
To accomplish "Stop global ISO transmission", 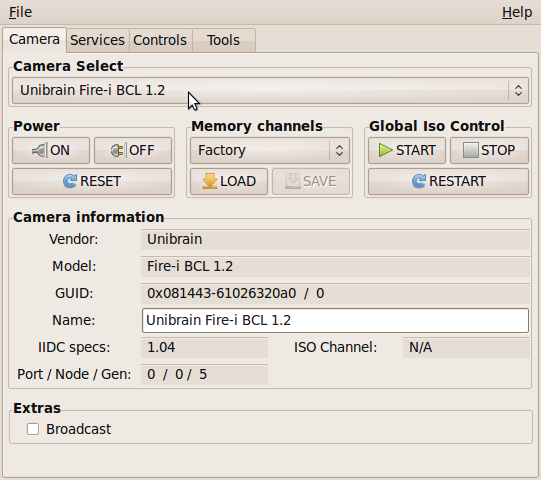I will tap(489, 150).
